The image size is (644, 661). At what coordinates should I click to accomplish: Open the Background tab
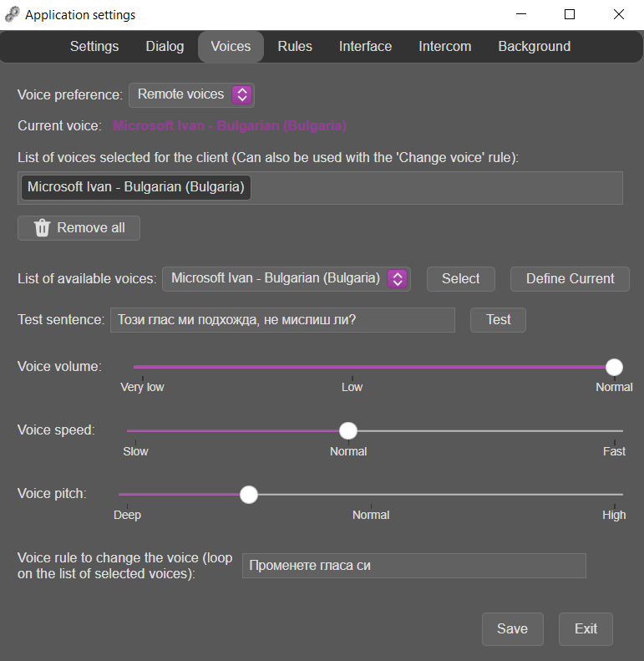[535, 46]
